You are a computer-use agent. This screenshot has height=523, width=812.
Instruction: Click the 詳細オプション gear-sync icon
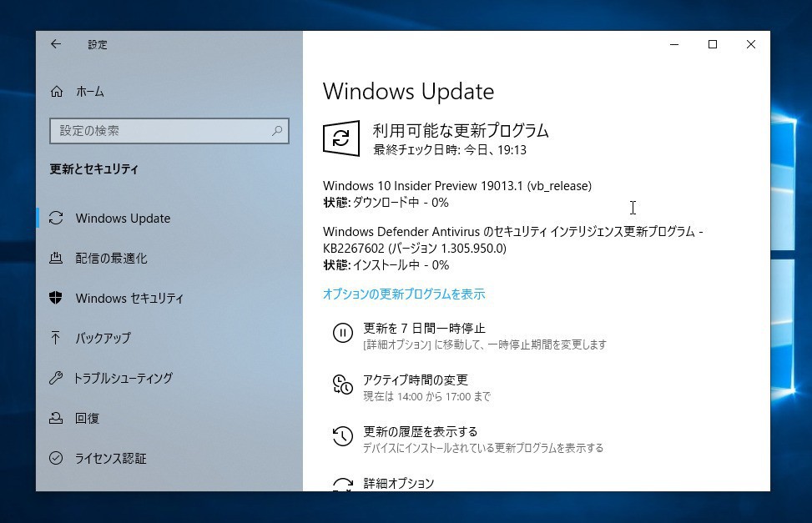(x=343, y=485)
